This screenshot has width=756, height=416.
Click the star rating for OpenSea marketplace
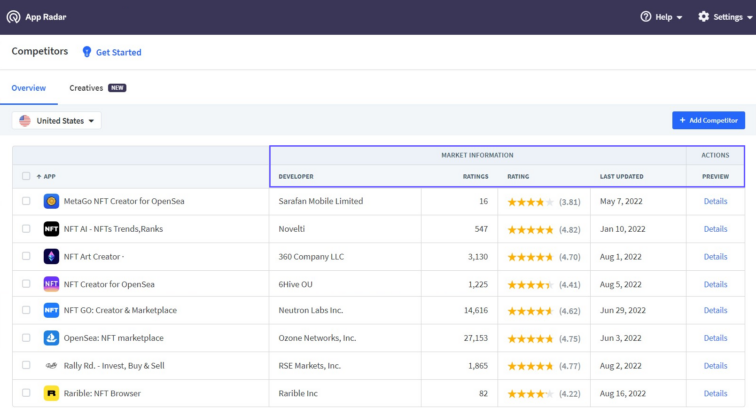point(530,339)
